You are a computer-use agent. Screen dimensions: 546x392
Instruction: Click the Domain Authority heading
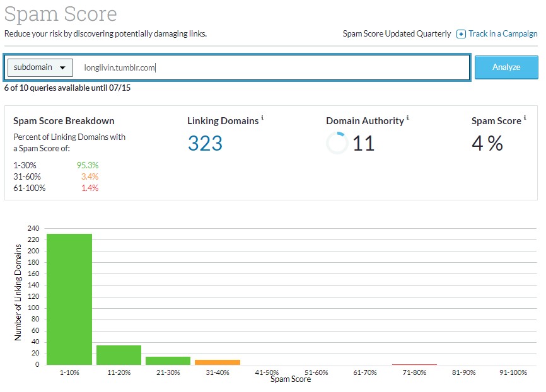365,121
